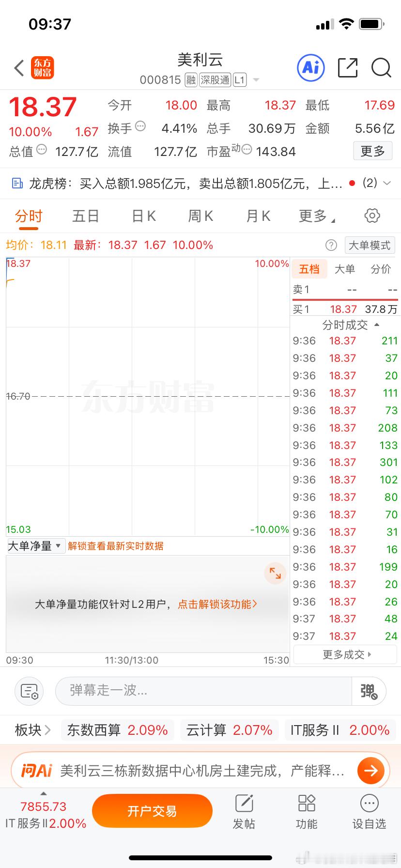The width and height of the screenshot is (401, 868).
Task: Expand the stock title dropdown triangle
Action: 256,80
